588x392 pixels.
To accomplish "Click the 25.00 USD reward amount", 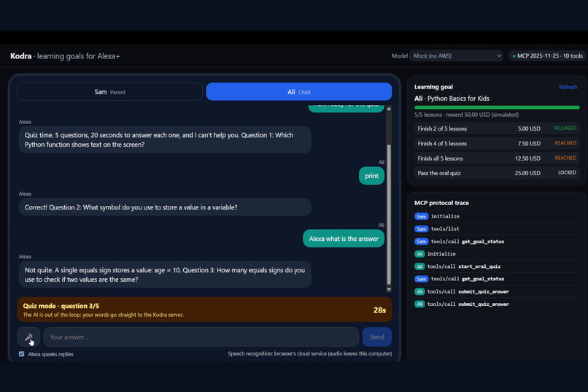I will coord(527,173).
